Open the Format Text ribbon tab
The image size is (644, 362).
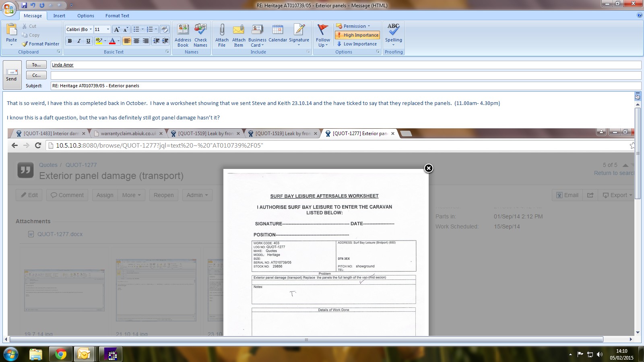[117, 16]
